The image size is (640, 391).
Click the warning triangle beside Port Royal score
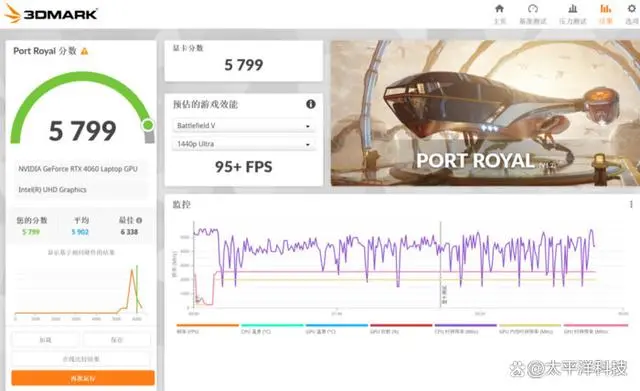[84, 51]
